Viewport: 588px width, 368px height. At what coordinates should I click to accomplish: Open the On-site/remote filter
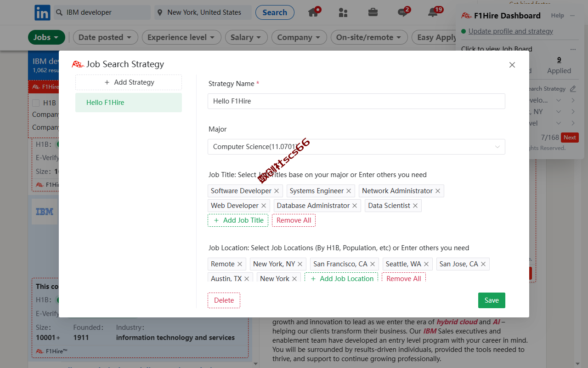(x=369, y=37)
